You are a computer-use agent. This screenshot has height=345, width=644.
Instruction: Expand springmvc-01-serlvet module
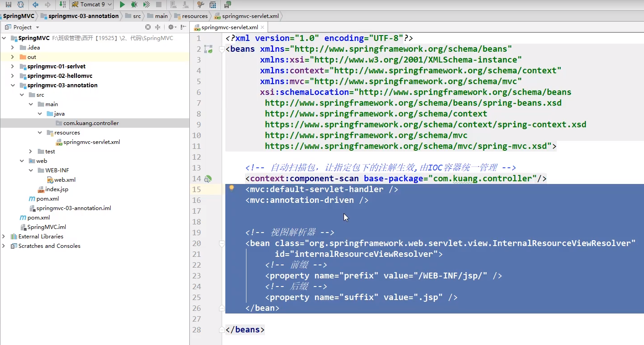tap(13, 67)
